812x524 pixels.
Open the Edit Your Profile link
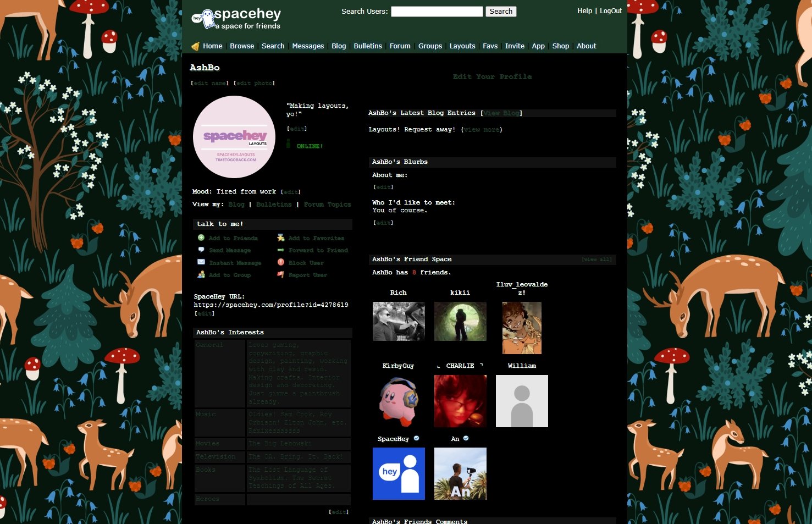point(492,77)
